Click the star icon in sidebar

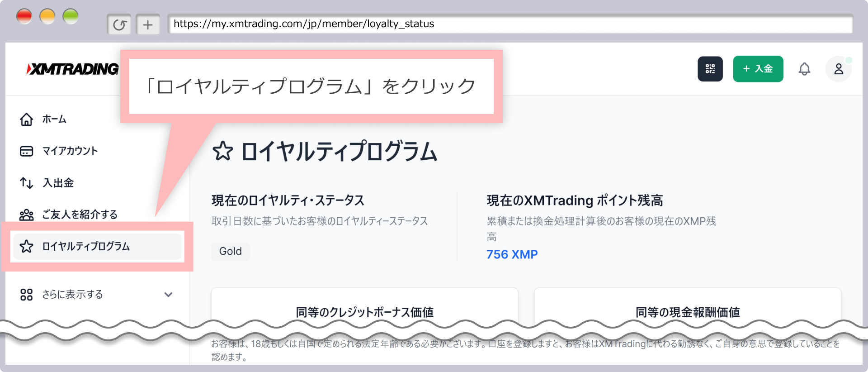[x=26, y=246]
